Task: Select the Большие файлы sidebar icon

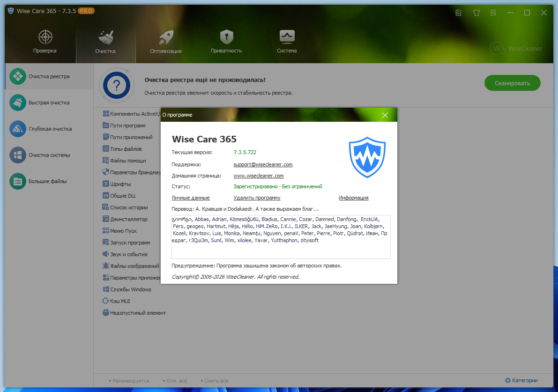Action: point(18,181)
